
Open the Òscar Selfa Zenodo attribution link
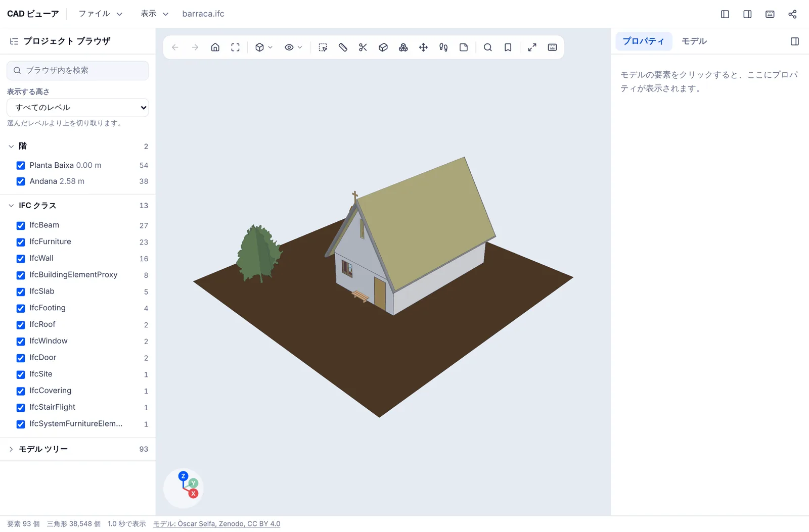tap(217, 524)
